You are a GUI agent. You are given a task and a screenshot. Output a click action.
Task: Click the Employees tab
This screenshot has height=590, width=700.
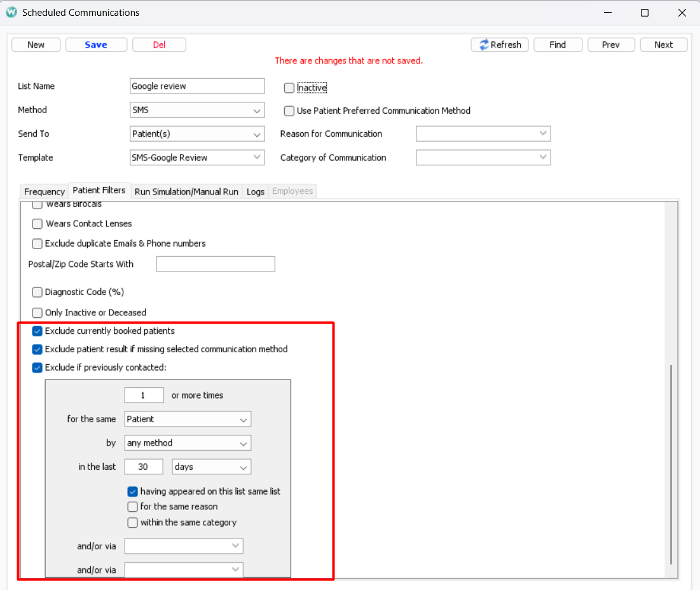pos(292,191)
